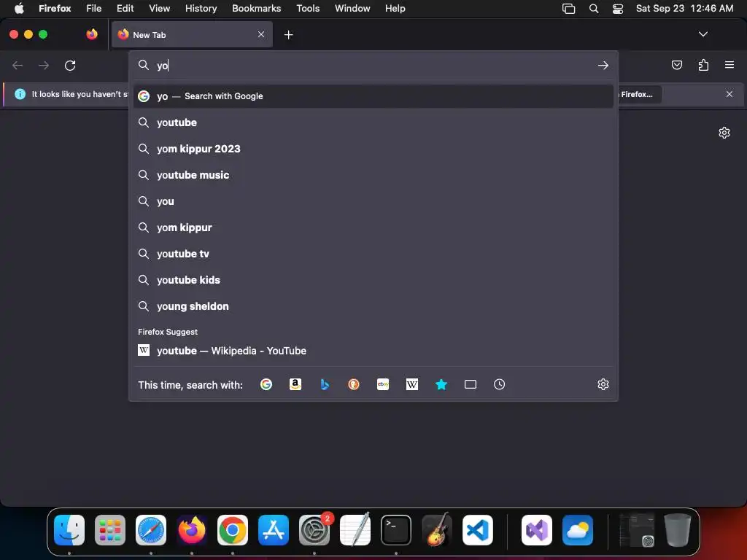
Task: Choose the "you" suggestion
Action: pos(373,201)
